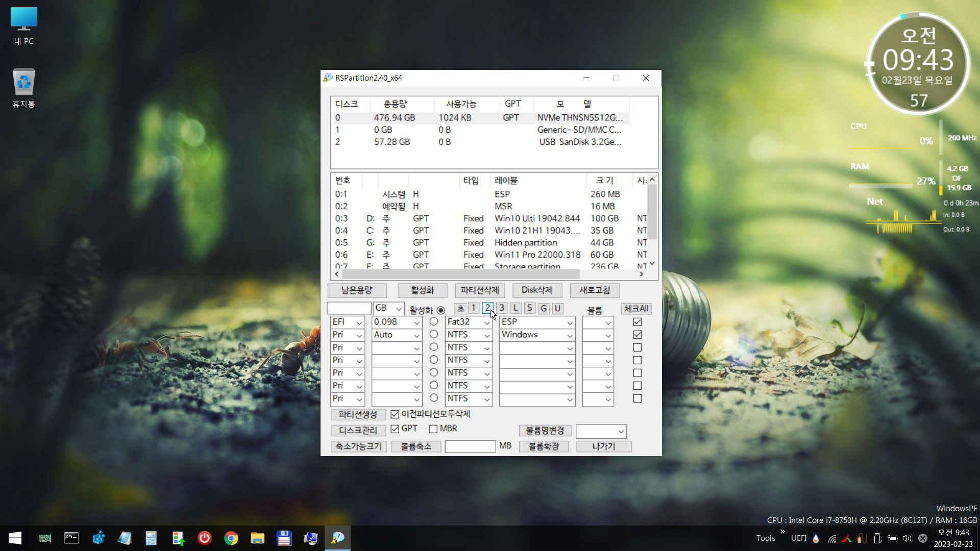Select the active radio for Fat32 row
Image resolution: width=980 pixels, height=551 pixels.
coord(434,321)
